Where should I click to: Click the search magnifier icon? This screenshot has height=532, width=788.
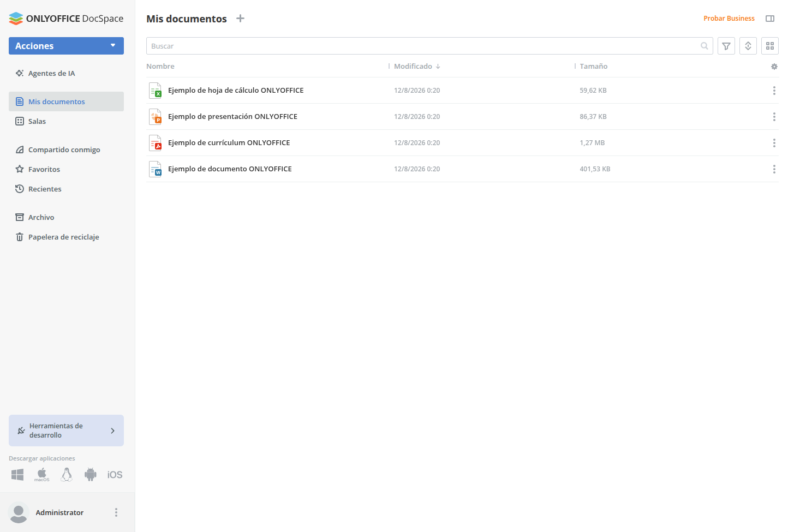pyautogui.click(x=705, y=46)
